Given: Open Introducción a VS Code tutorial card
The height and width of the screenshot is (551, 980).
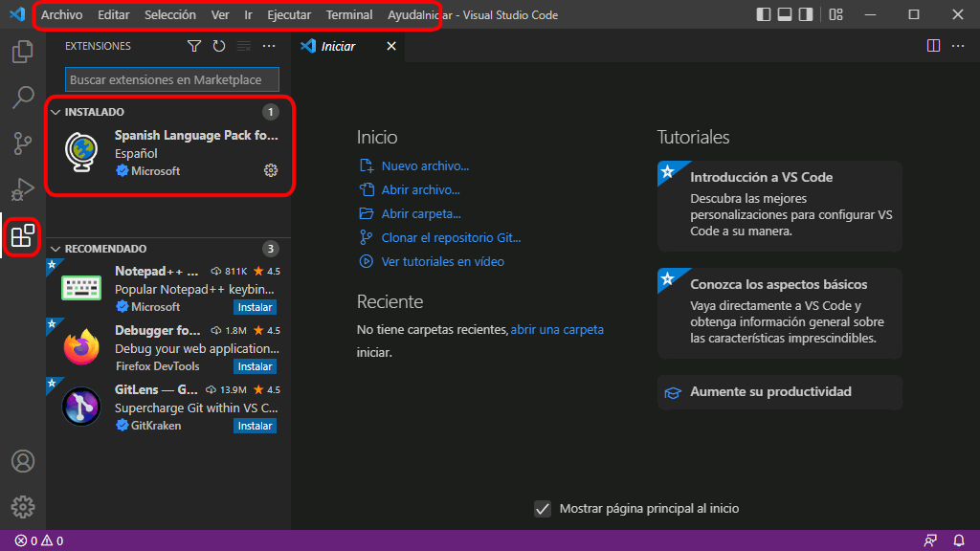Looking at the screenshot, I should (779, 206).
